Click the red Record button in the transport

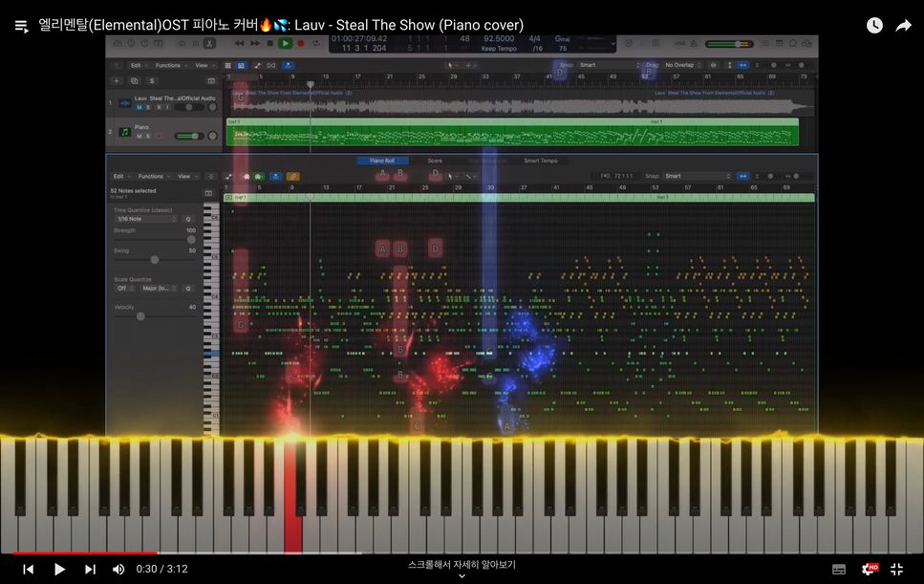(x=301, y=43)
